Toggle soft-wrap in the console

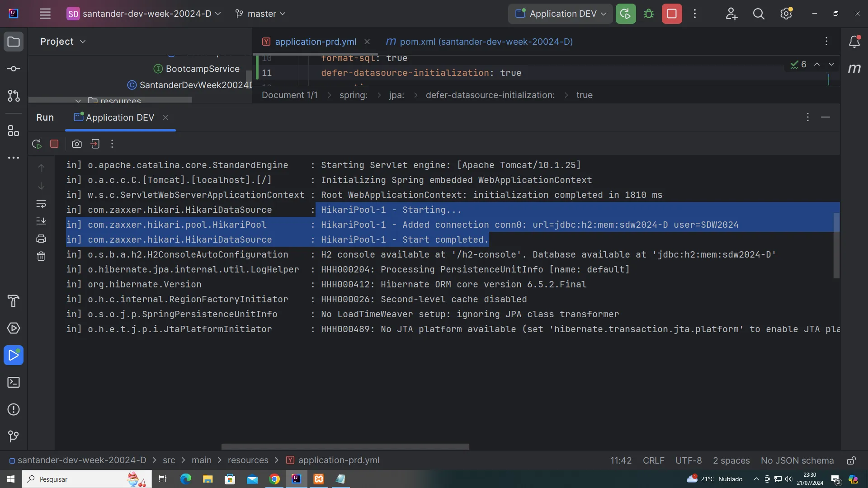click(41, 204)
